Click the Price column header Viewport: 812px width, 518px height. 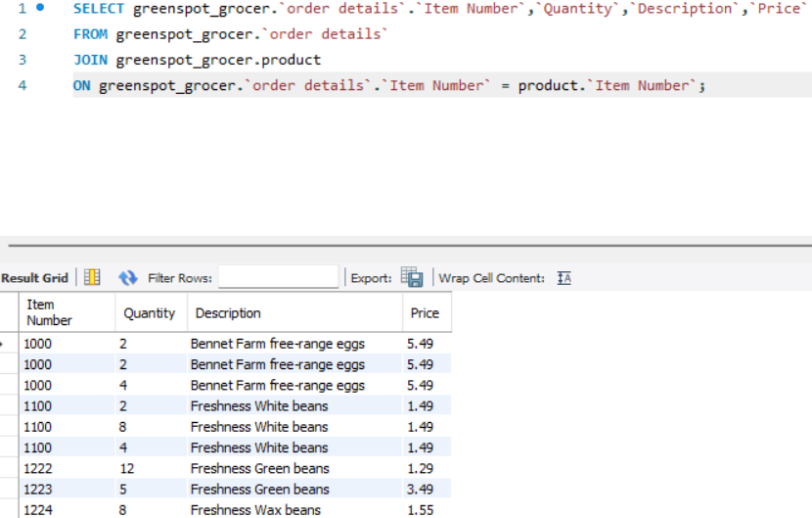click(427, 312)
